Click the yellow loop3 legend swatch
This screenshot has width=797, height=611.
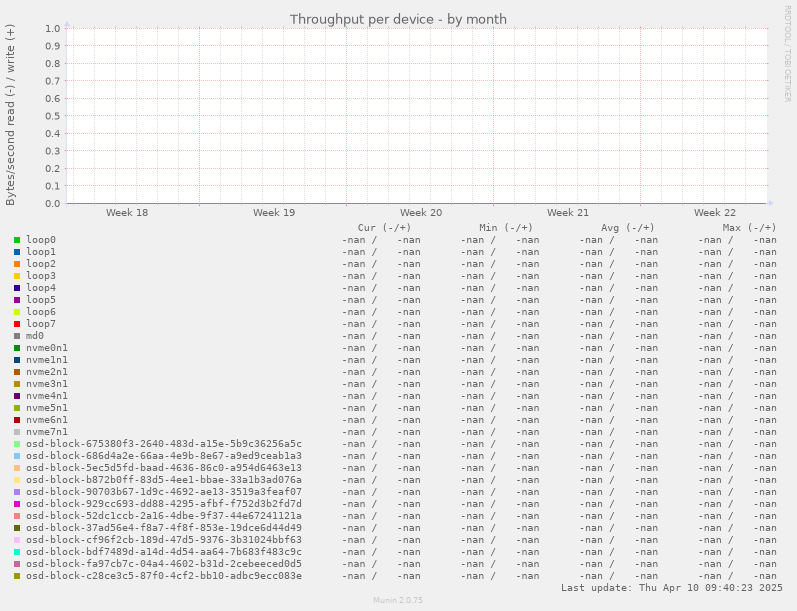[17, 276]
